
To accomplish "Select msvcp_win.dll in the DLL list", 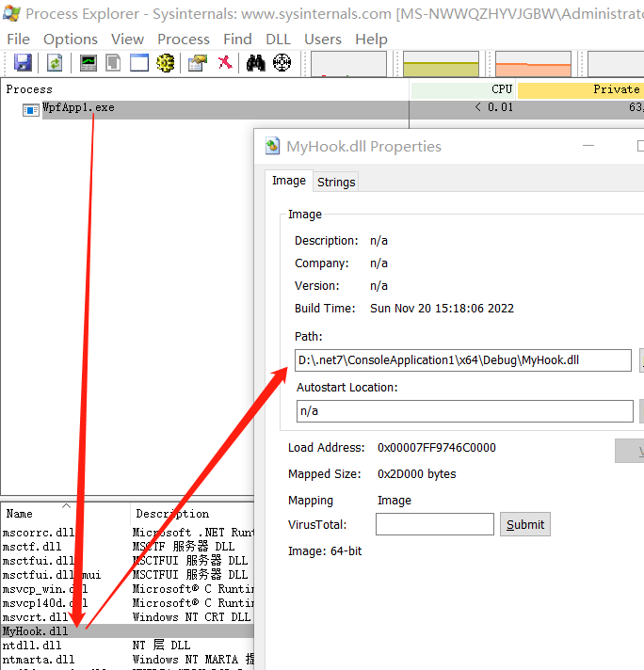I will click(127, 589).
